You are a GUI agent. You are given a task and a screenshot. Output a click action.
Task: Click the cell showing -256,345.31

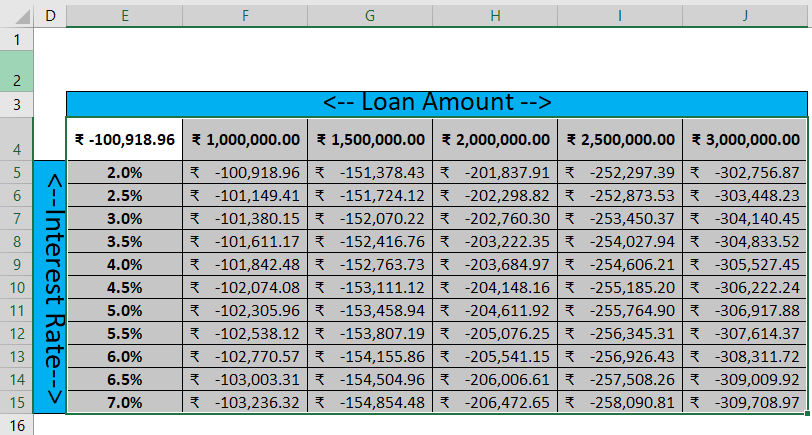[x=620, y=333]
